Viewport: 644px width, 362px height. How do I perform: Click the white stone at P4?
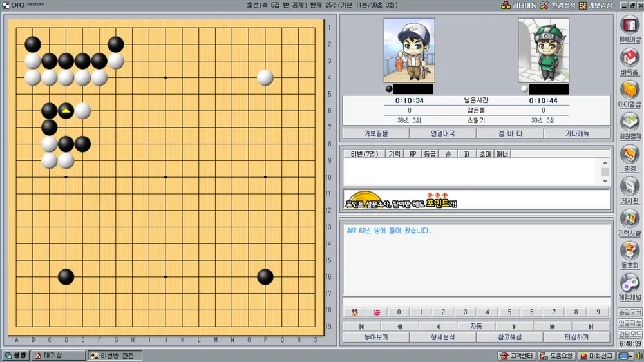point(265,78)
